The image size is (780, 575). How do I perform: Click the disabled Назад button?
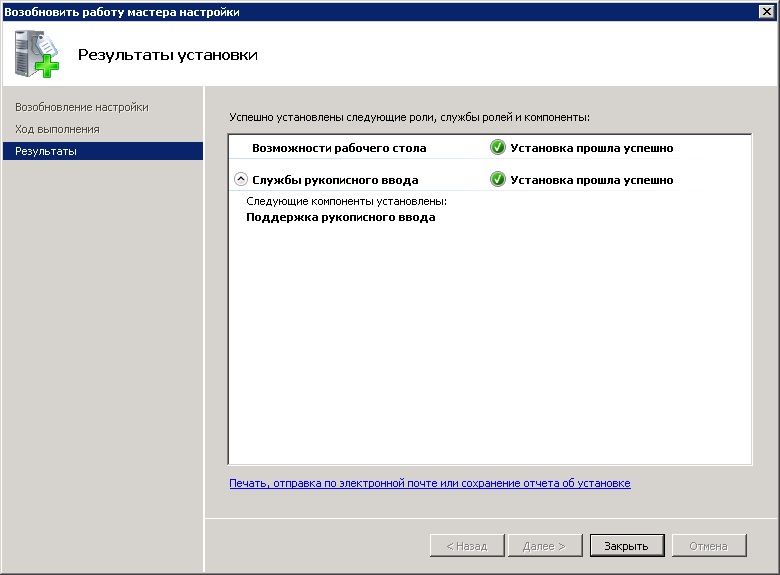[x=467, y=546]
